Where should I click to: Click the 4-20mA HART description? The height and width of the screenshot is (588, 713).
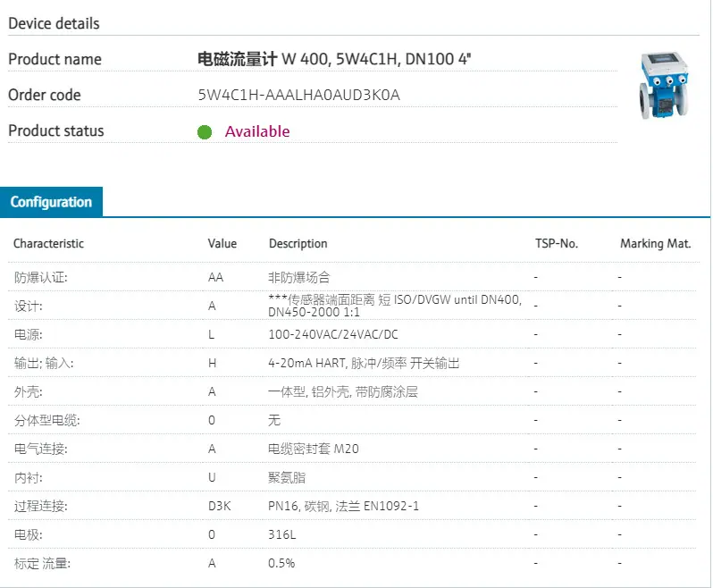[364, 364]
